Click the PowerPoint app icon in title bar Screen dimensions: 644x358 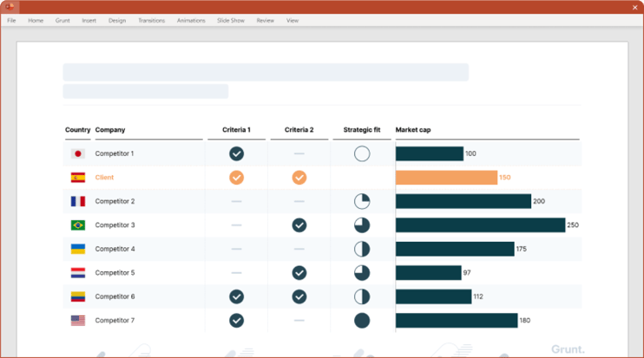click(10, 6)
